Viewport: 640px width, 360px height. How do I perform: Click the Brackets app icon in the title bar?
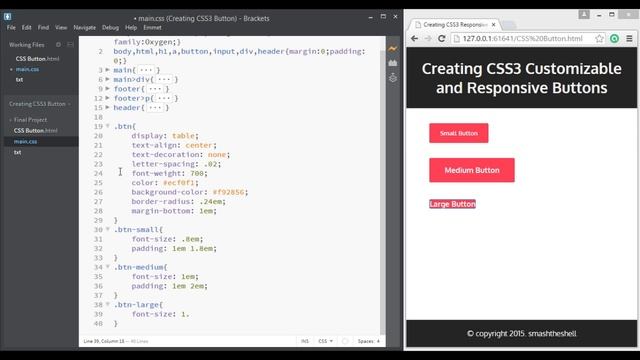pyautogui.click(x=7, y=17)
